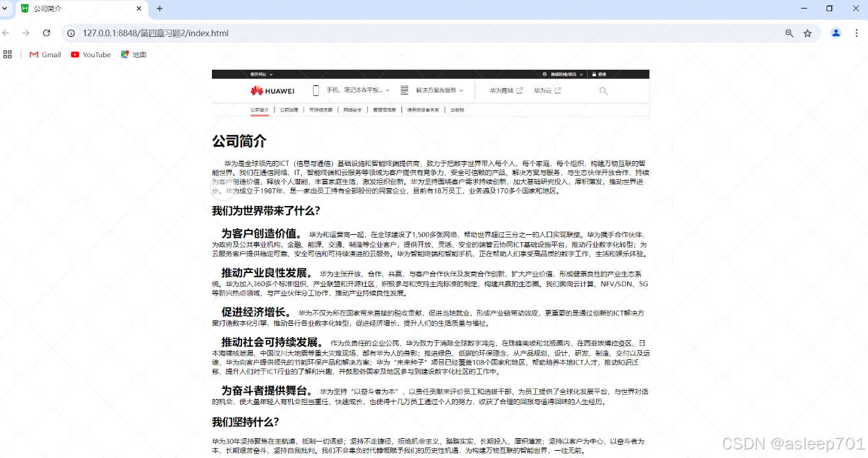Open the apps grid in bookmarks bar
The width and height of the screenshot is (868, 458).
click(8, 55)
